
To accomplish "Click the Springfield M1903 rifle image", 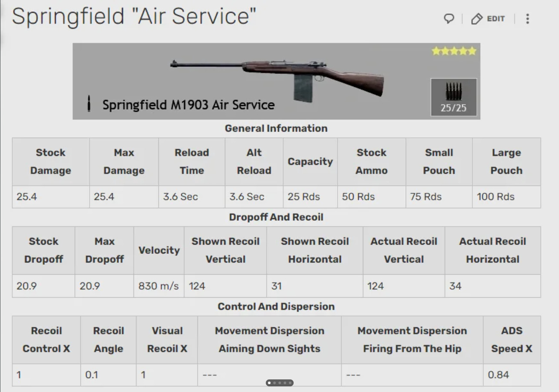I will tap(278, 80).
